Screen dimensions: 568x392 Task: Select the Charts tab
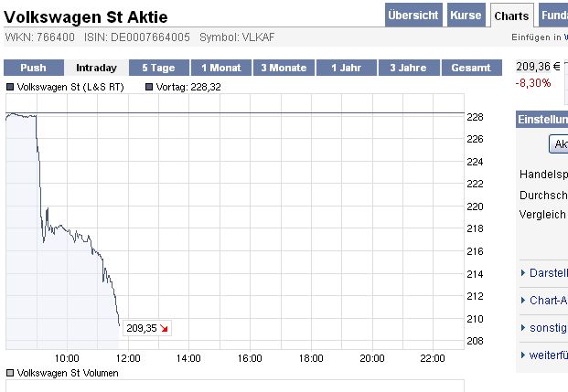[x=511, y=16]
